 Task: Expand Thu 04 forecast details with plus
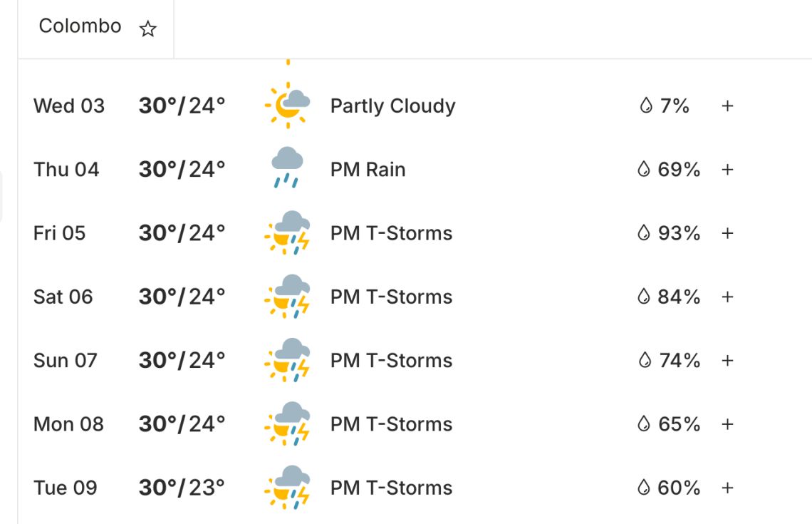pos(727,170)
